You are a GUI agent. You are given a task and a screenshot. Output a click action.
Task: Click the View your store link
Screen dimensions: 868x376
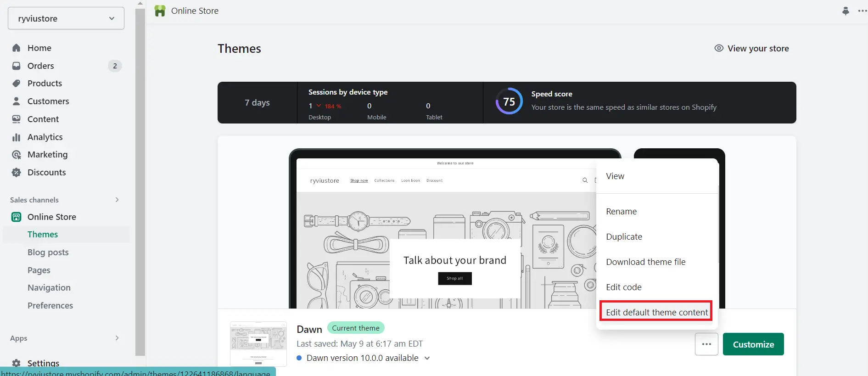(758, 48)
